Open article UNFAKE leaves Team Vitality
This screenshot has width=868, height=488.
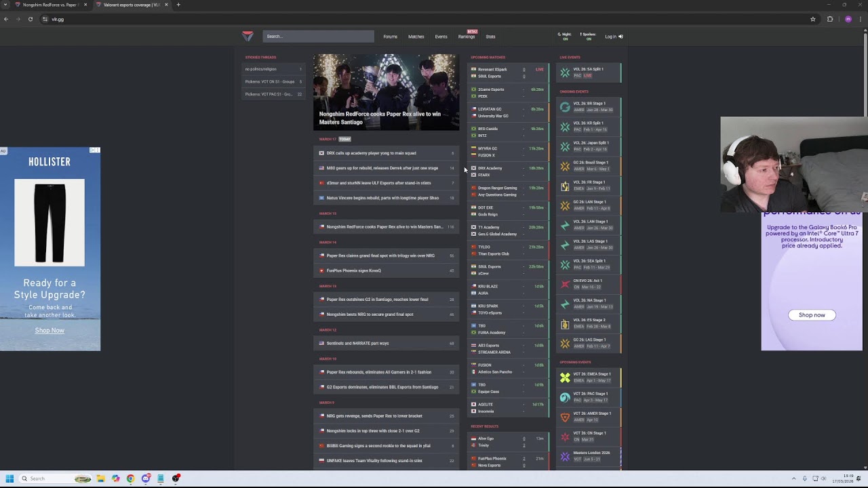click(x=387, y=461)
